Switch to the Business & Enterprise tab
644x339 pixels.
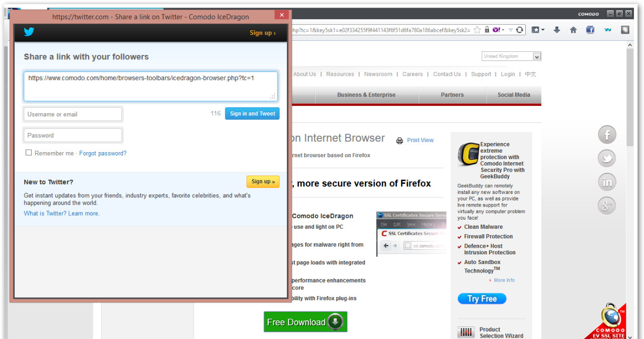(x=366, y=95)
